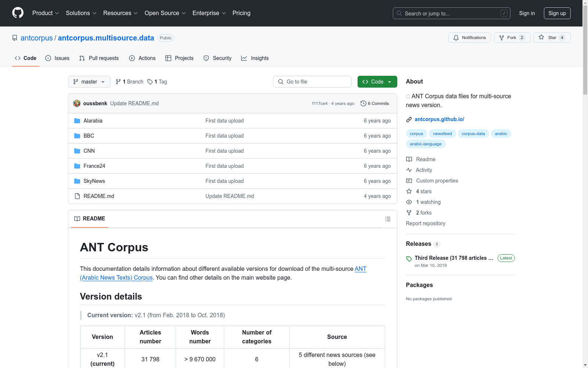This screenshot has width=588, height=368.
Task: Open the oussbenk avatar image
Action: click(x=77, y=103)
